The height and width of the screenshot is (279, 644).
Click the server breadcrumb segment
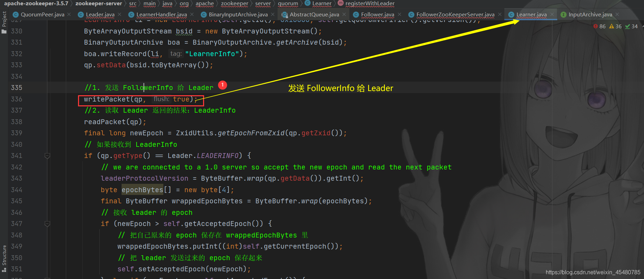(x=263, y=3)
